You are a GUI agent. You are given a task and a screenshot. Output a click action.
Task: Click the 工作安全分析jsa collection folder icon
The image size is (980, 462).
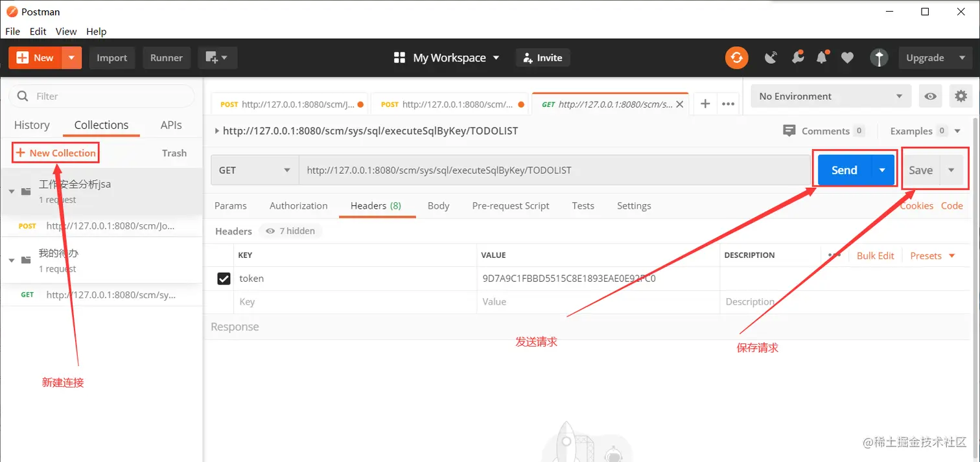click(x=26, y=192)
